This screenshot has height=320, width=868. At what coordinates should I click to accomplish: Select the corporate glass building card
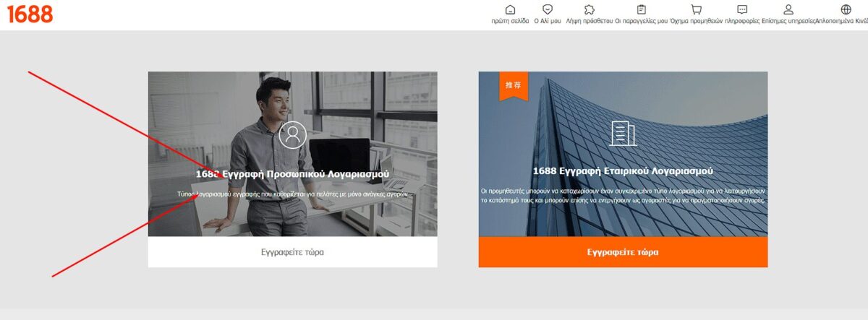[x=623, y=154]
